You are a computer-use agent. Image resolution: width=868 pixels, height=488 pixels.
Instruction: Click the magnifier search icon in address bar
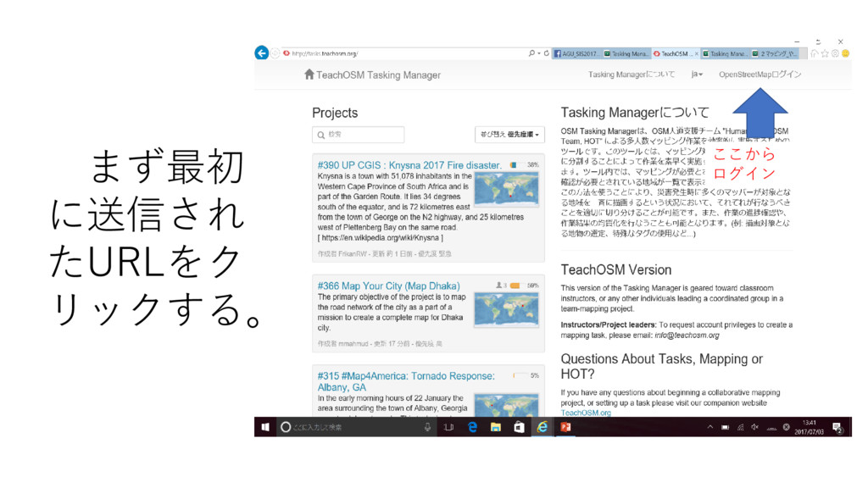pyautogui.click(x=531, y=53)
